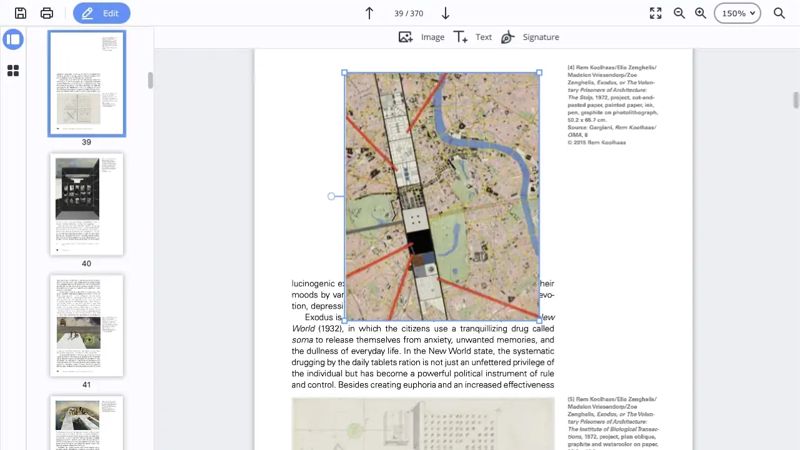Click the Signature label

[x=541, y=37]
